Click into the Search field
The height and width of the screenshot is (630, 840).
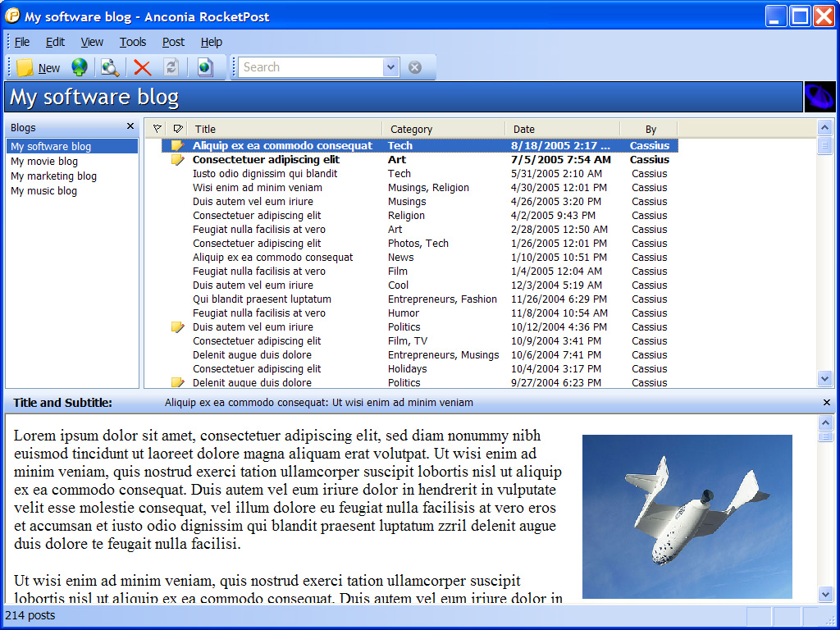coord(311,67)
